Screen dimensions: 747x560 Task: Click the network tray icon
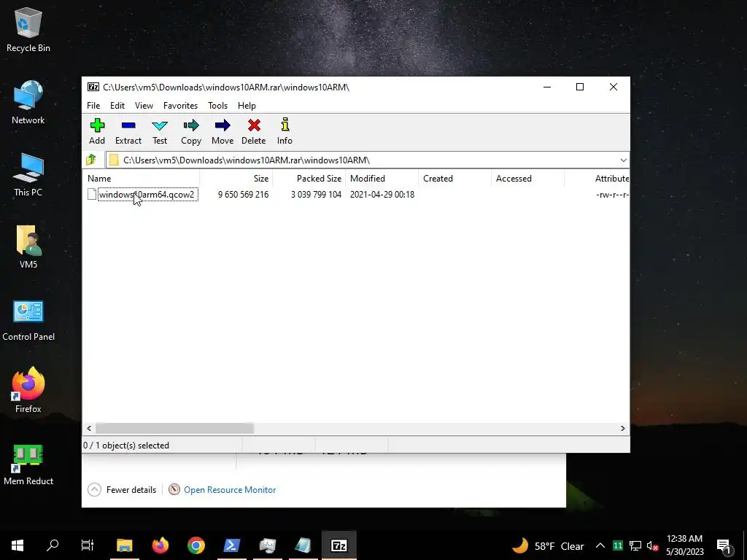[635, 546]
